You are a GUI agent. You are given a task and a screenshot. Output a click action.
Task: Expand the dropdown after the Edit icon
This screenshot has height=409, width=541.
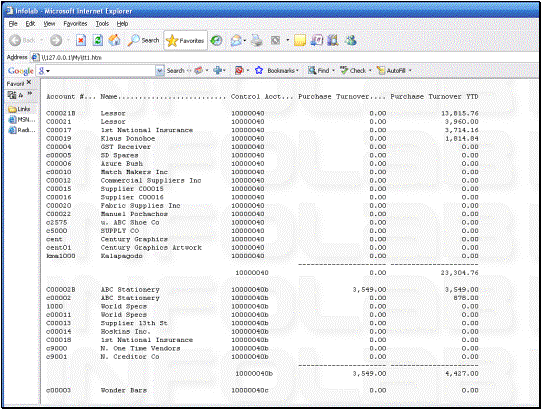coord(287,40)
